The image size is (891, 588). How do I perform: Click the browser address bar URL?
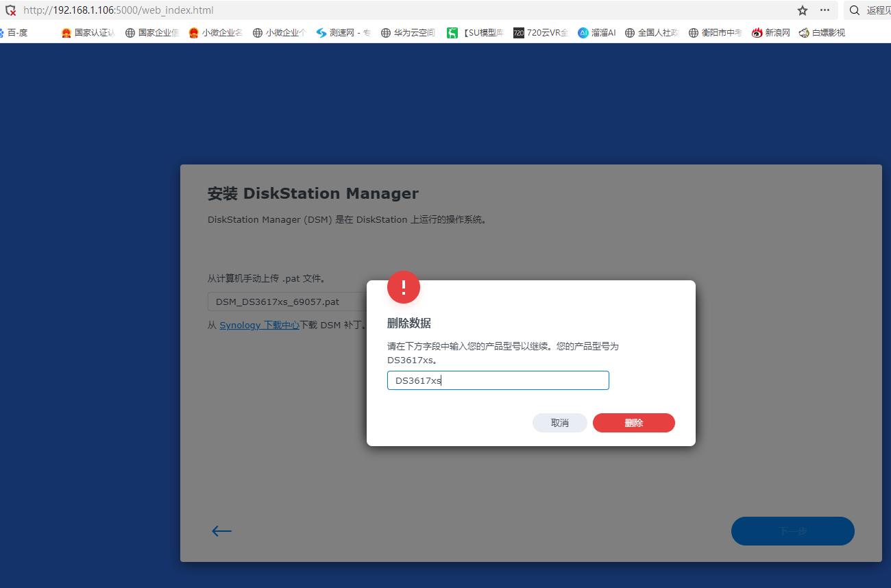coord(118,10)
